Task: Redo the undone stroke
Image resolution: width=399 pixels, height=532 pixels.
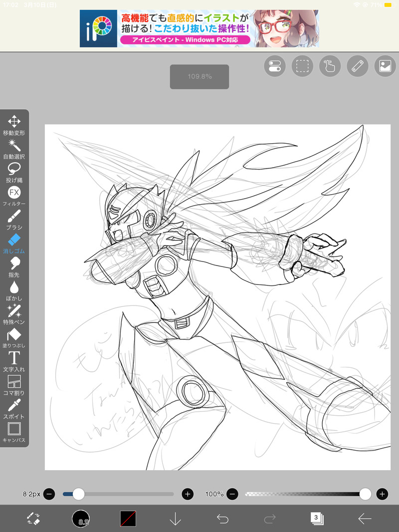Action: (x=270, y=519)
